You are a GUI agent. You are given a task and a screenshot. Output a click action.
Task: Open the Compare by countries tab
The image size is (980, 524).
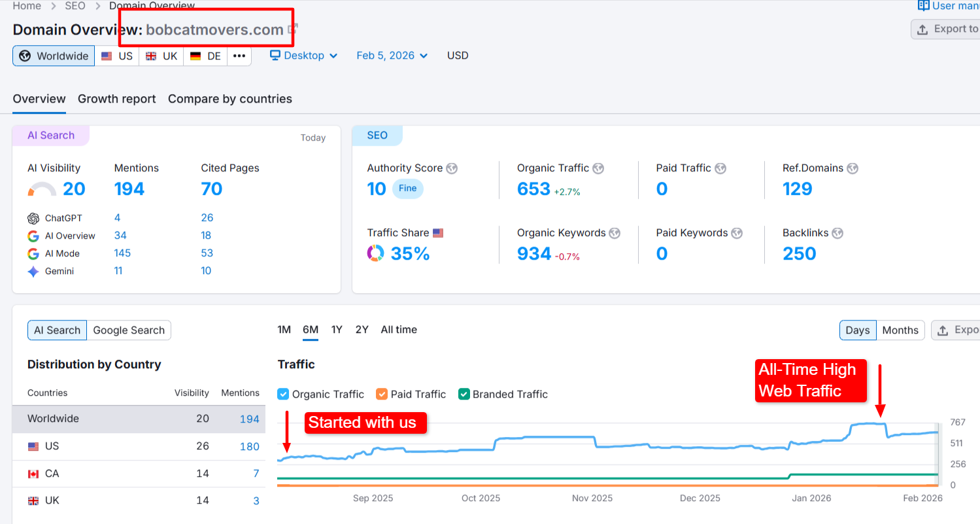point(229,99)
